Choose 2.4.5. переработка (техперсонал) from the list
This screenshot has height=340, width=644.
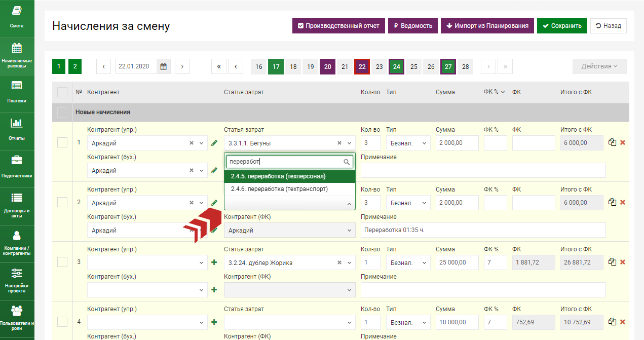pos(290,176)
